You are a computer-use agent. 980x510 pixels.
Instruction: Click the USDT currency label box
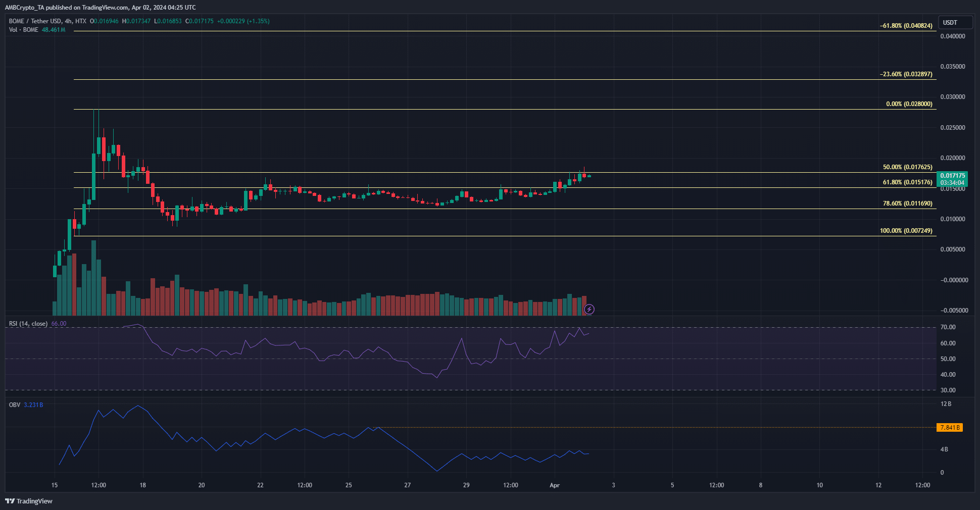pos(955,22)
